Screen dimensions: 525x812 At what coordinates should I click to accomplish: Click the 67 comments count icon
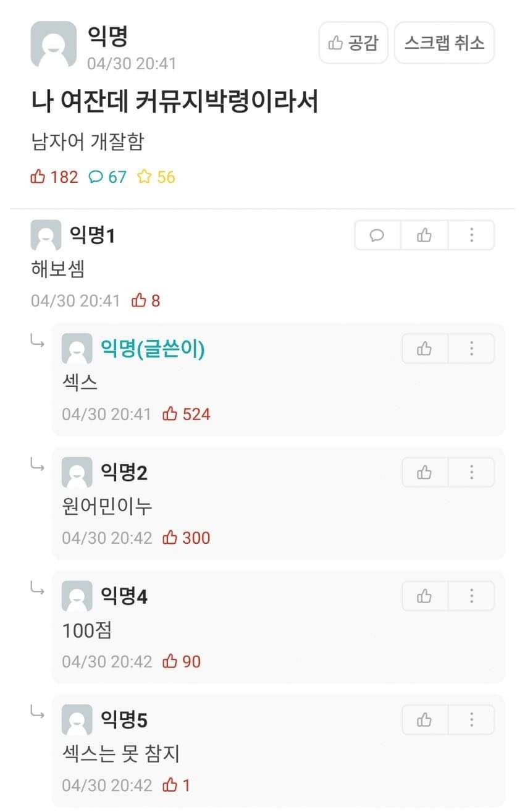point(107,177)
